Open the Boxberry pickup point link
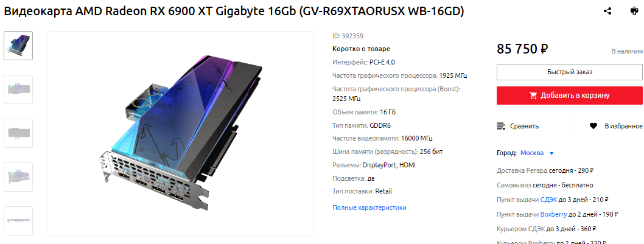 pyautogui.click(x=553, y=214)
